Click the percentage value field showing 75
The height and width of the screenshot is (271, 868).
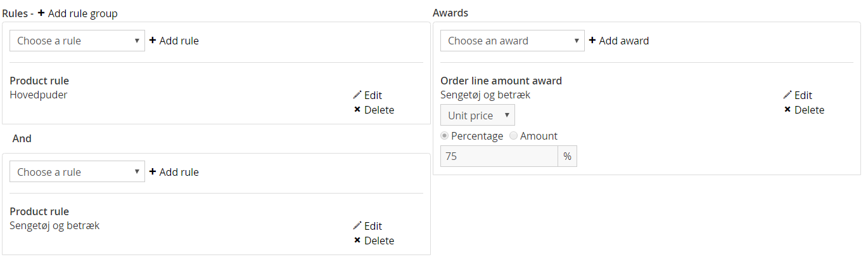click(x=499, y=156)
